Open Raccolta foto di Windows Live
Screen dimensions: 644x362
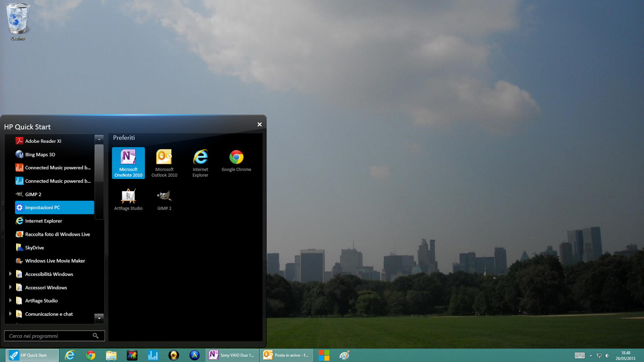(x=54, y=234)
